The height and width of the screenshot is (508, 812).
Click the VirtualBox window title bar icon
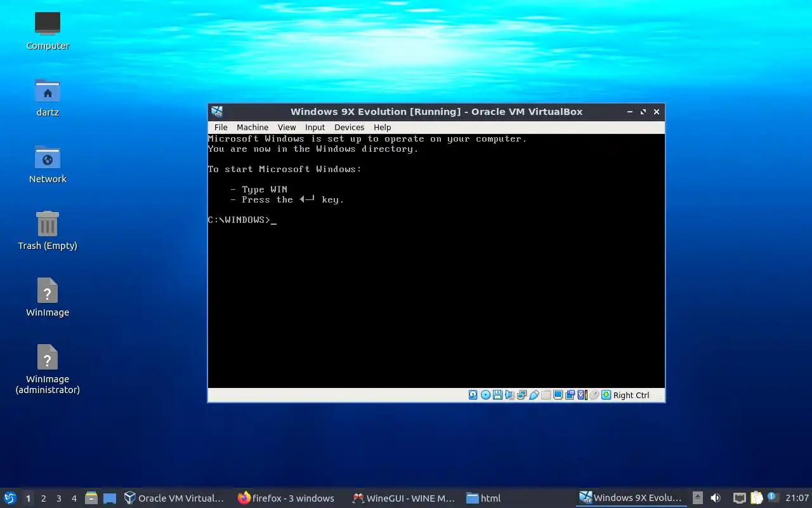[217, 112]
